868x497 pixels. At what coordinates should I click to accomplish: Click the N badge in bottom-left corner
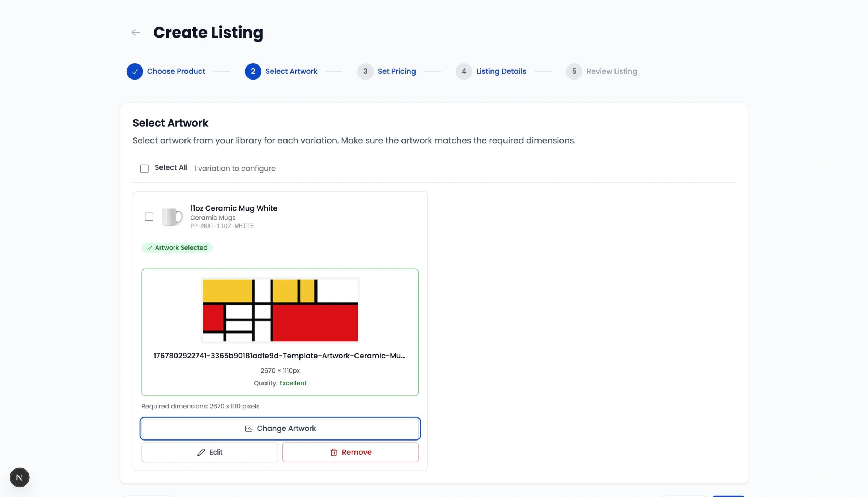(x=19, y=477)
